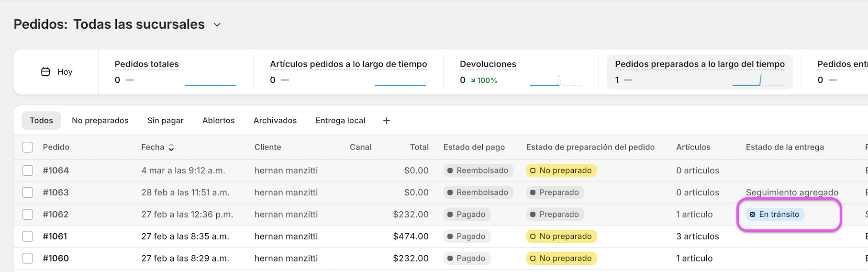Click the Total column header

pyautogui.click(x=419, y=147)
